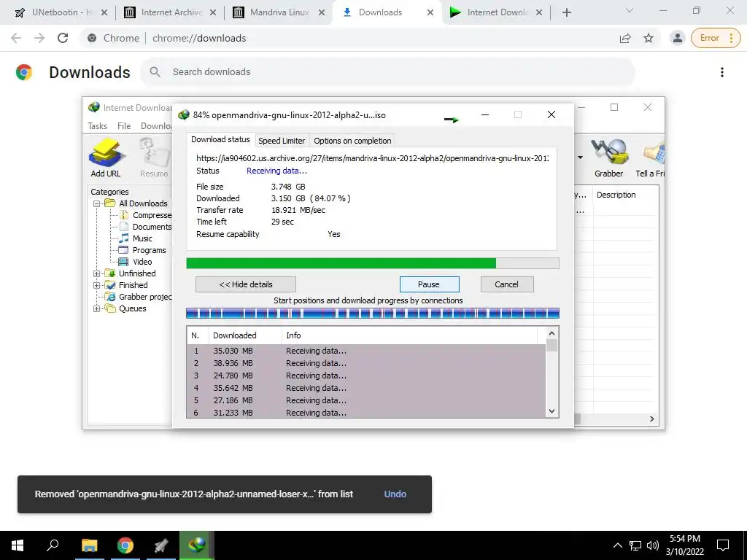The height and width of the screenshot is (560, 747).
Task: Pause the current download
Action: pos(429,284)
